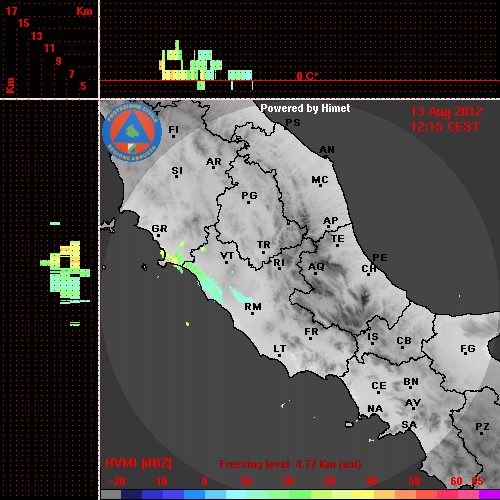Click the 'GR' city label
This screenshot has width=500, height=500.
(x=159, y=229)
